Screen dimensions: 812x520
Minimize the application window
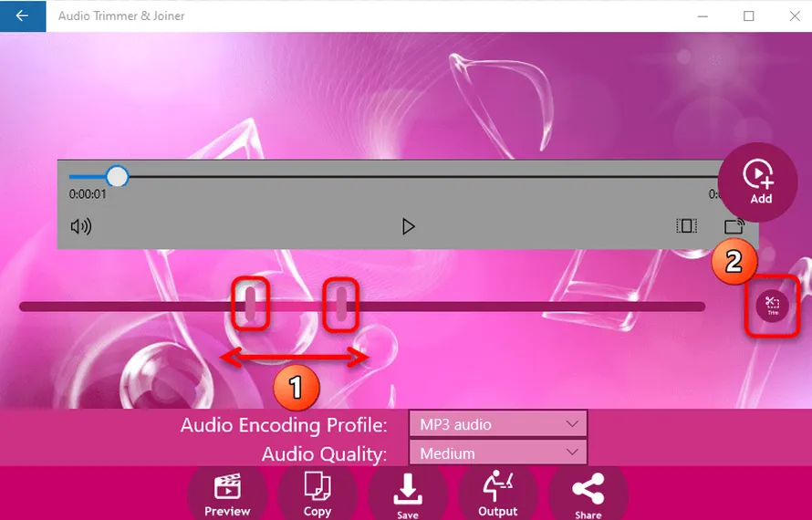point(703,16)
